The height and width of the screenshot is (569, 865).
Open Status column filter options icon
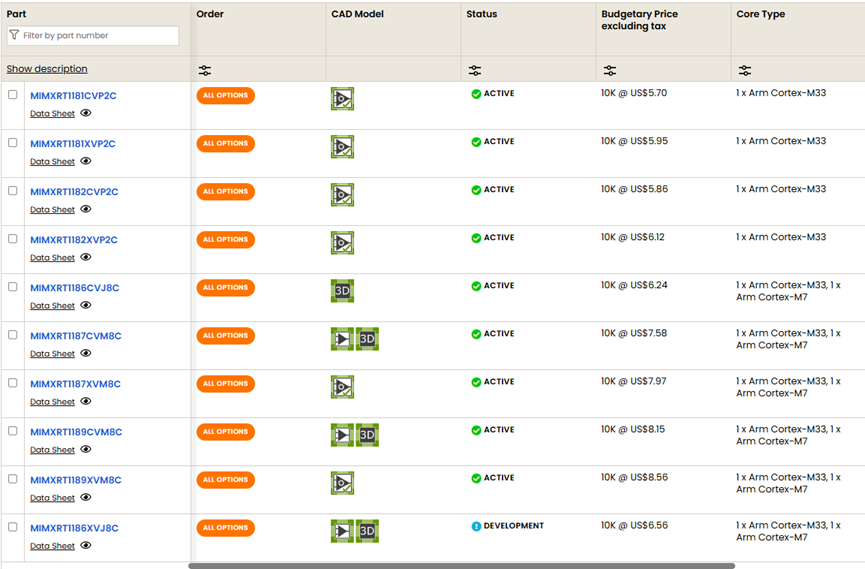coord(475,70)
